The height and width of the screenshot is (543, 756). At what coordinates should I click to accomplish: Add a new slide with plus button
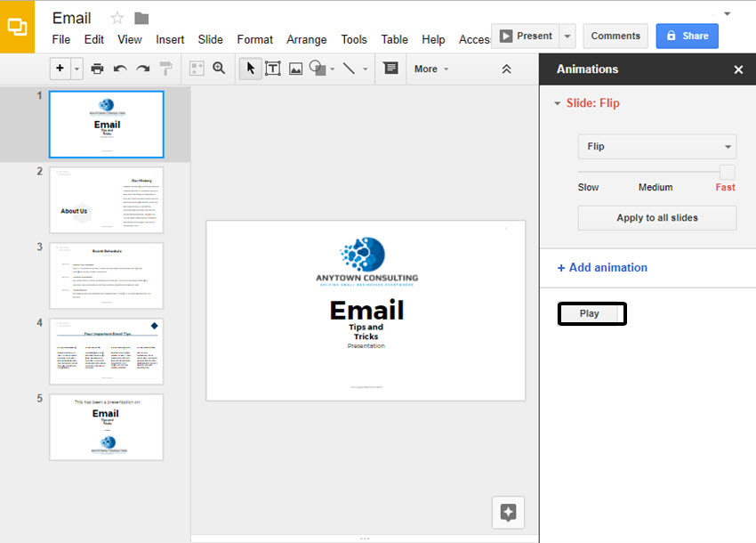tap(60, 68)
